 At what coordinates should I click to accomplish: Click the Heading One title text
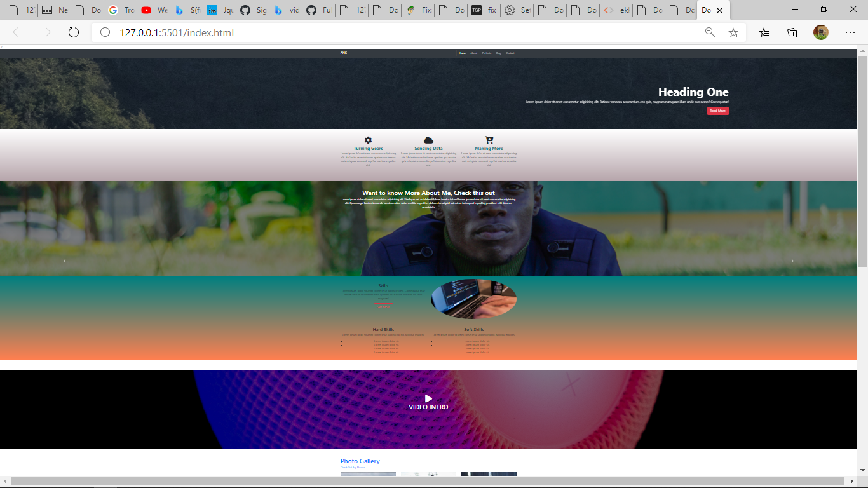(693, 92)
